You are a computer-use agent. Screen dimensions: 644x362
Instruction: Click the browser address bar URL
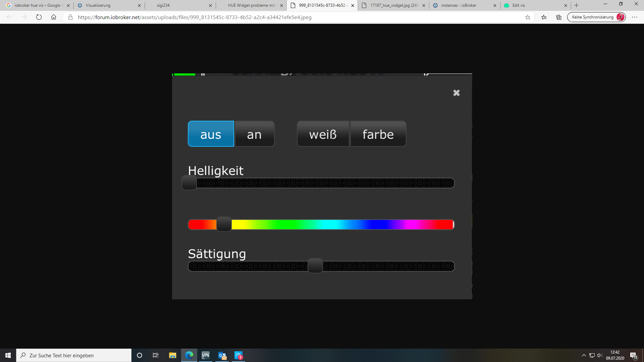point(195,17)
